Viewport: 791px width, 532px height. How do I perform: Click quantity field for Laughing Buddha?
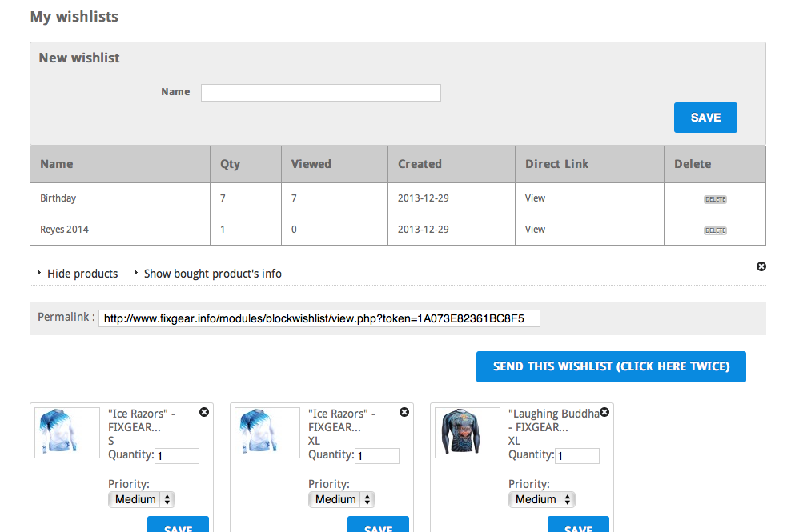[577, 456]
